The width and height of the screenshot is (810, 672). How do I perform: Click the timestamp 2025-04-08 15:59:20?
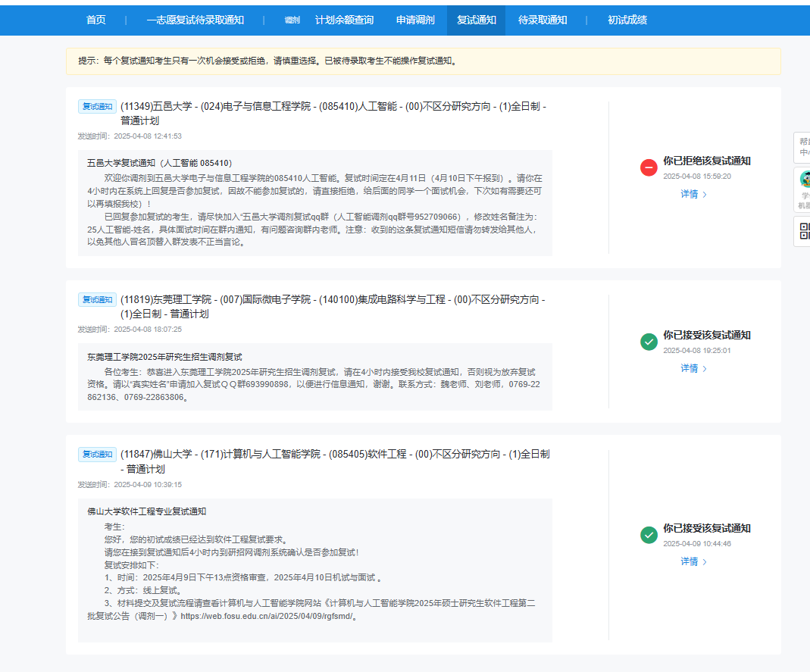click(697, 176)
